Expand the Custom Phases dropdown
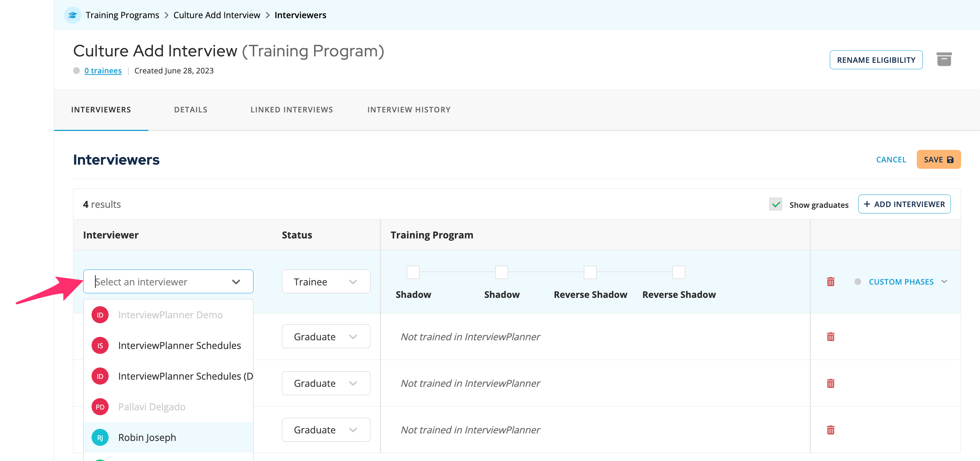 907,282
